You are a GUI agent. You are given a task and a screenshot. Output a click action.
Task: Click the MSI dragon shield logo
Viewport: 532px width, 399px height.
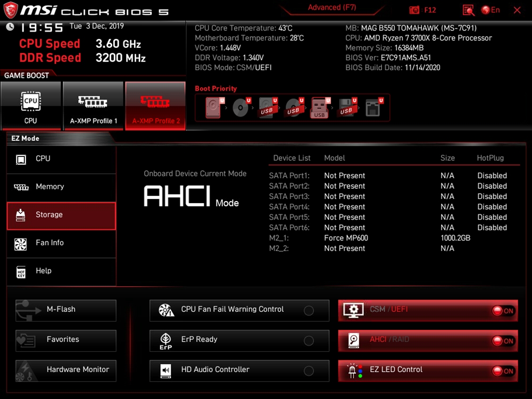click(x=10, y=10)
